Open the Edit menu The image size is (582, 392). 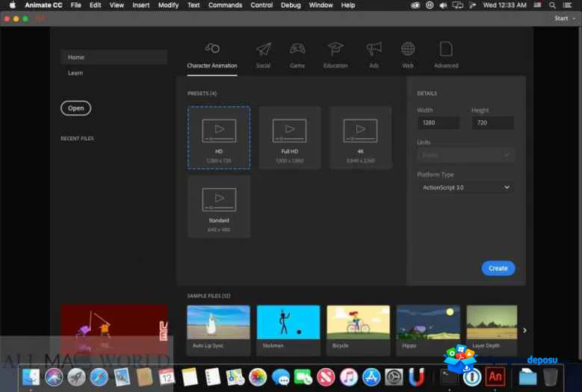(96, 5)
